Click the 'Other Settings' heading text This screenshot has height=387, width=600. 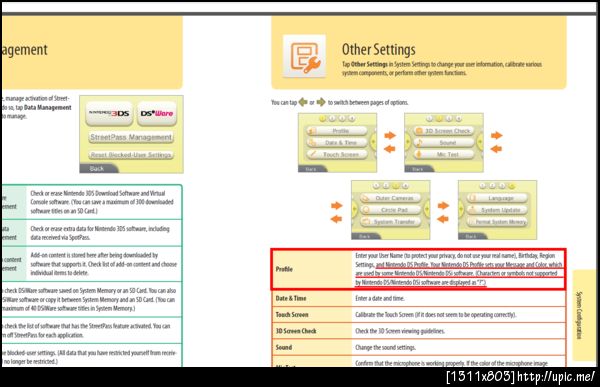tap(378, 50)
